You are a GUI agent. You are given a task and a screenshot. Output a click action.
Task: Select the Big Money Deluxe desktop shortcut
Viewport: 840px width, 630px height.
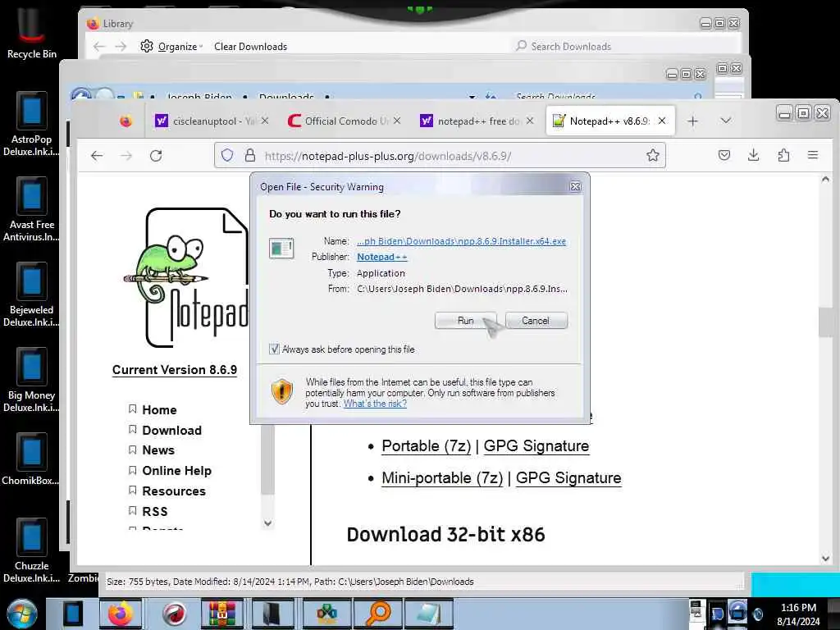point(32,380)
